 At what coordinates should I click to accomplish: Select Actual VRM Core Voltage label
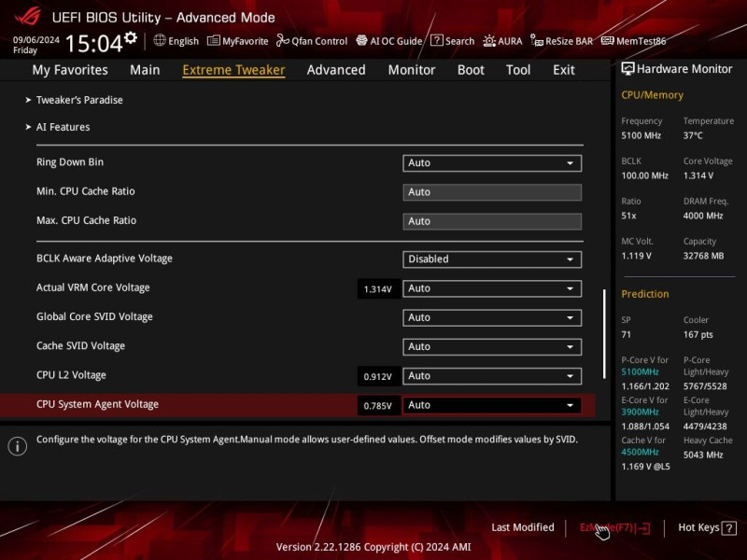92,287
